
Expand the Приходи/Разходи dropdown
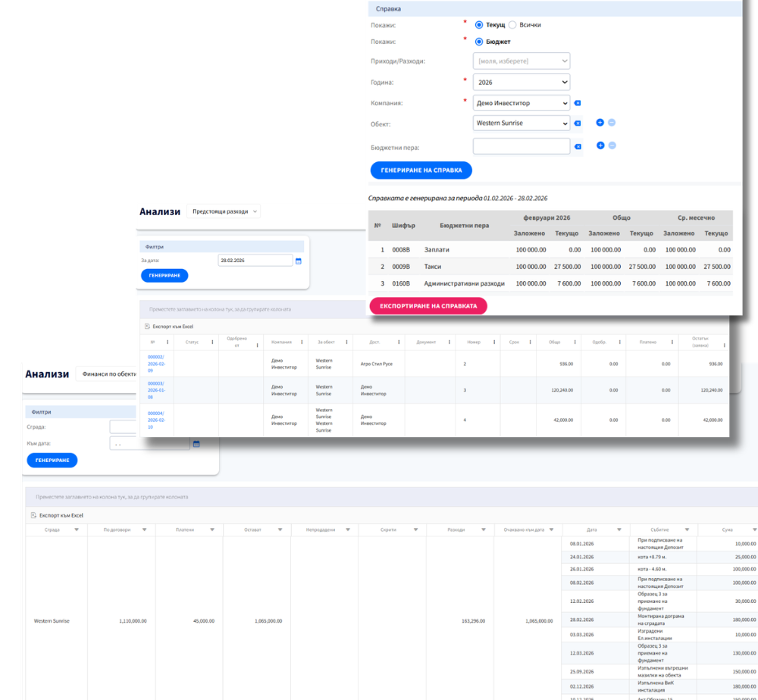(522, 61)
